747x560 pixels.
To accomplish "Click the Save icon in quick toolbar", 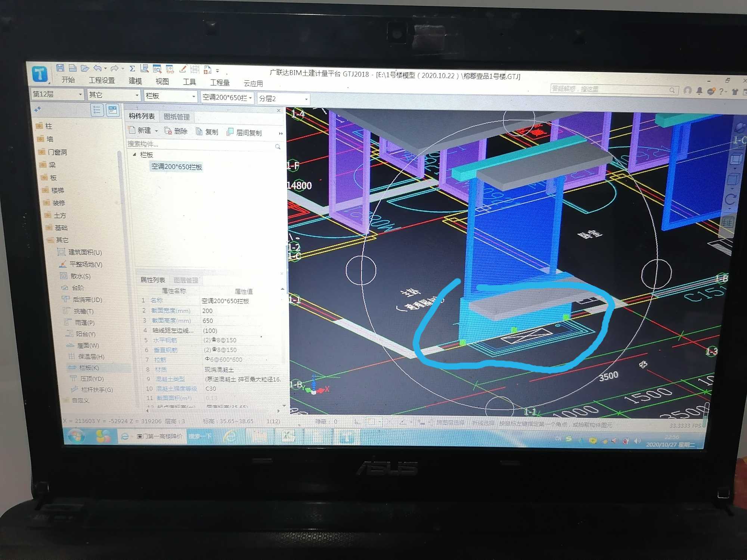I will [x=60, y=68].
